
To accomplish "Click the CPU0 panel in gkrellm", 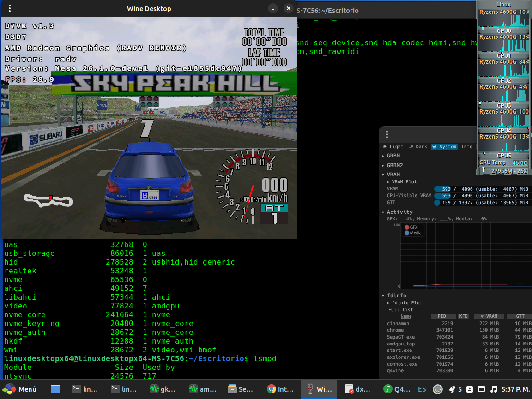I will 504,21.
